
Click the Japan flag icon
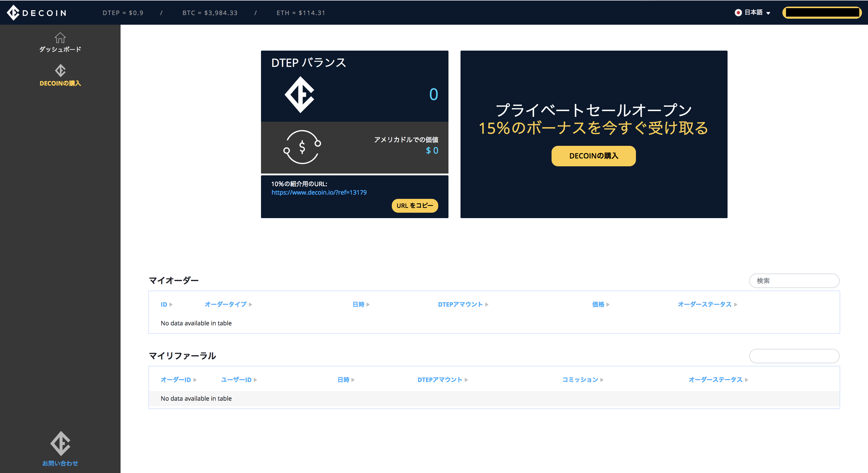(x=738, y=13)
